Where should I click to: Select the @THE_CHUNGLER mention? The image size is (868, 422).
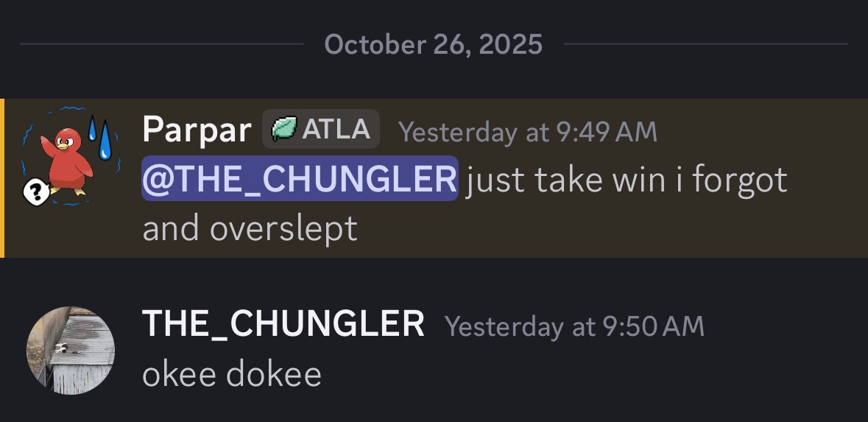299,179
